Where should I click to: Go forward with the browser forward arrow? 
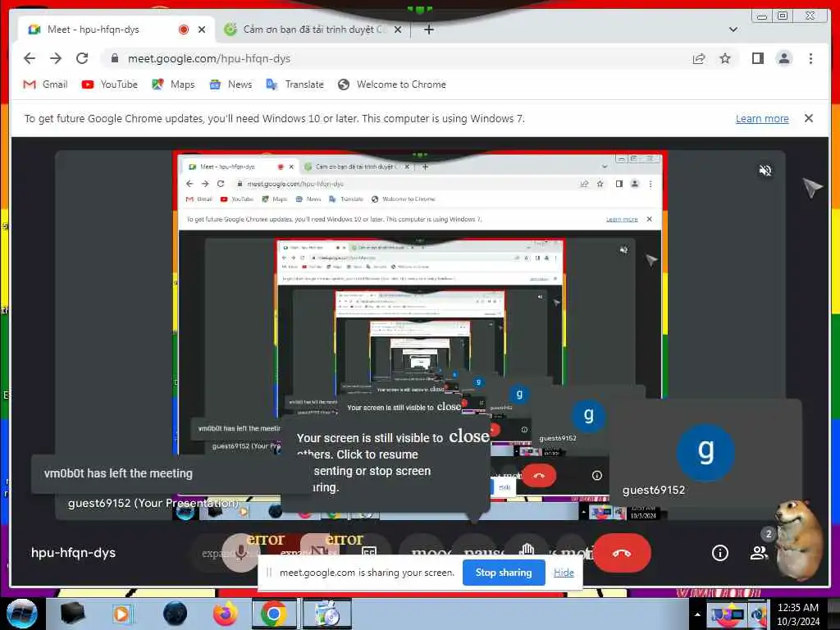coord(56,58)
